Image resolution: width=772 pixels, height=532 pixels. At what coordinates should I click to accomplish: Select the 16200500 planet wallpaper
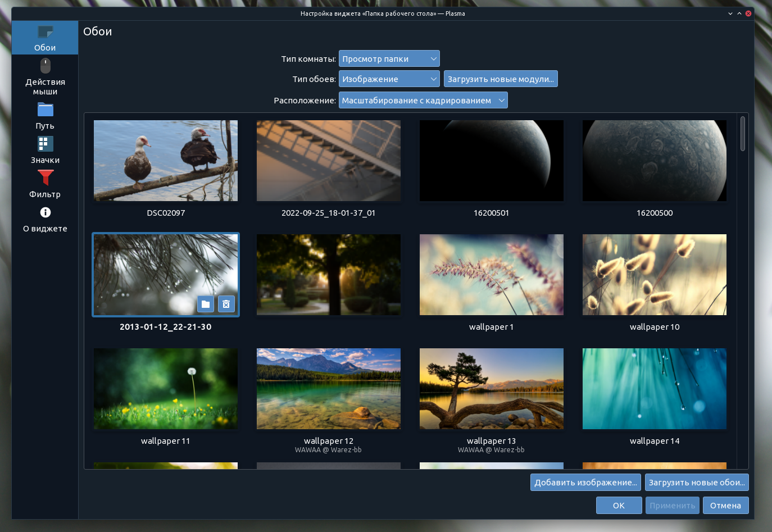(655, 161)
